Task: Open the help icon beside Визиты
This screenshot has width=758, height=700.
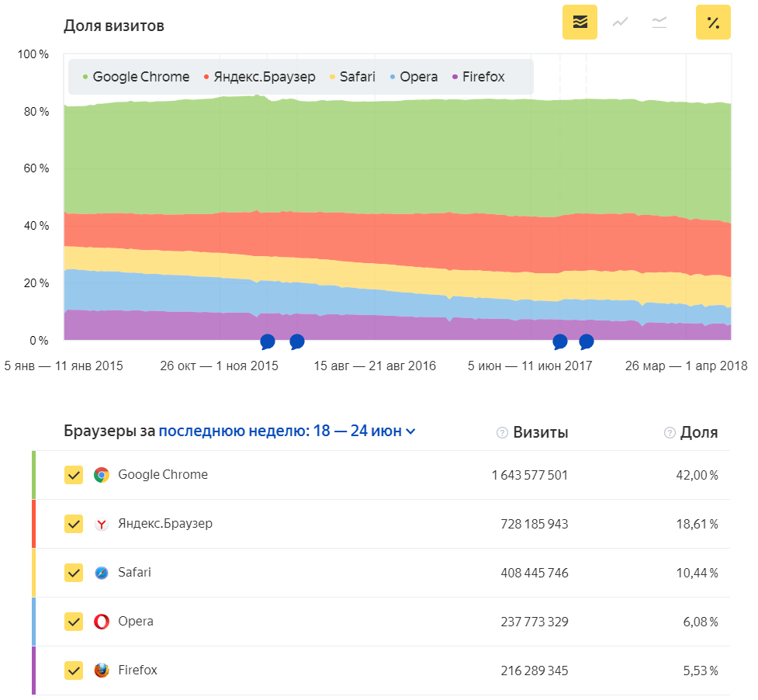Action: click(x=502, y=433)
